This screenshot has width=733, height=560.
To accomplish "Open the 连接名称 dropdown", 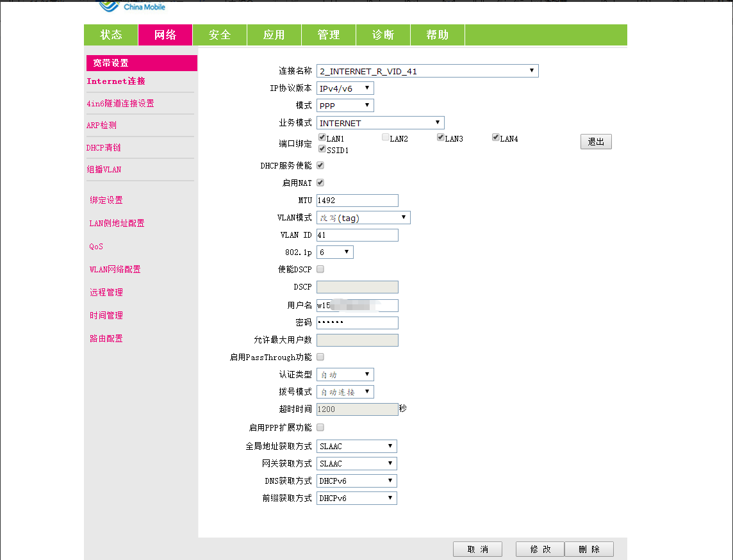I will pyautogui.click(x=427, y=71).
